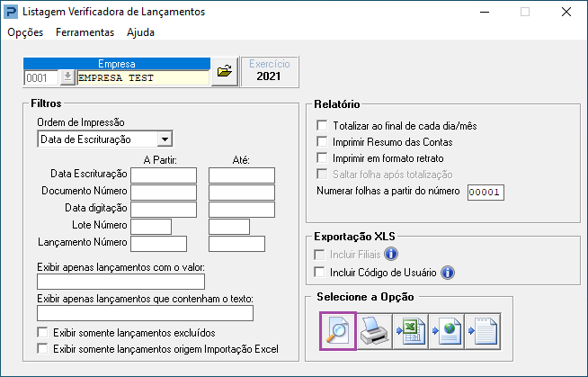Check Saltar folha após totalização

322,174
